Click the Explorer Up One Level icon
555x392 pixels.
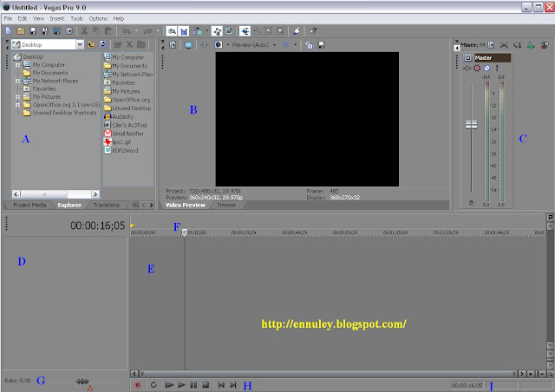point(91,44)
